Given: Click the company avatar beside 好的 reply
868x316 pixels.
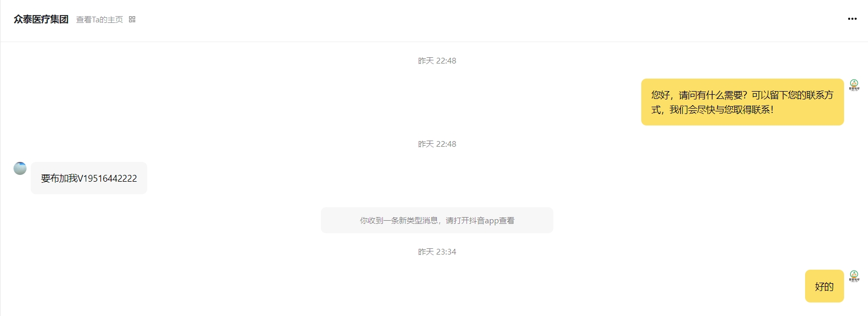Looking at the screenshot, I should pyautogui.click(x=854, y=275).
